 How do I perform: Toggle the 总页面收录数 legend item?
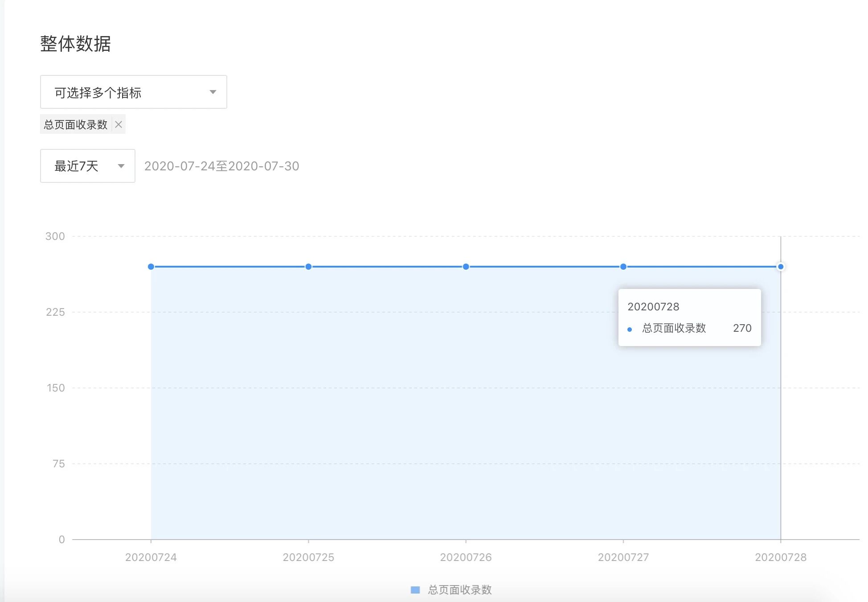coord(459,590)
